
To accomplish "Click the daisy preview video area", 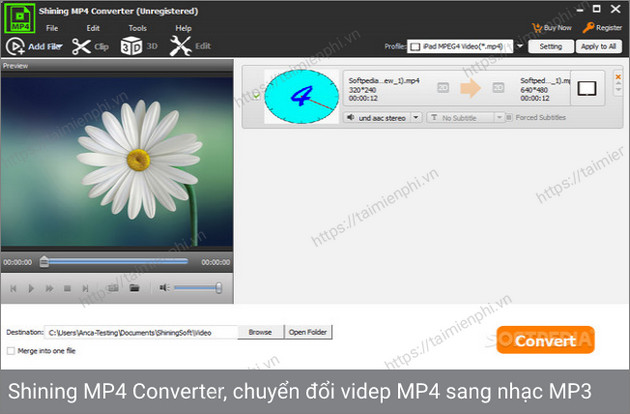I will tap(117, 162).
